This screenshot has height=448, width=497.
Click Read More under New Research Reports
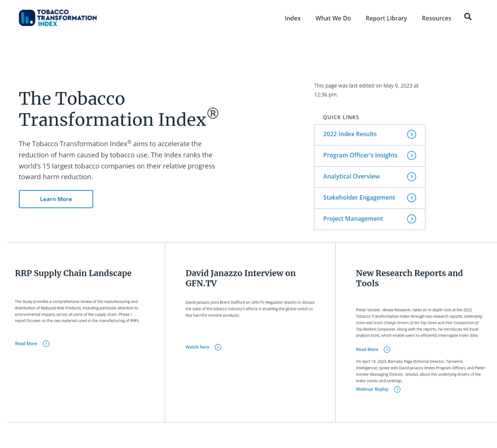[x=367, y=350]
